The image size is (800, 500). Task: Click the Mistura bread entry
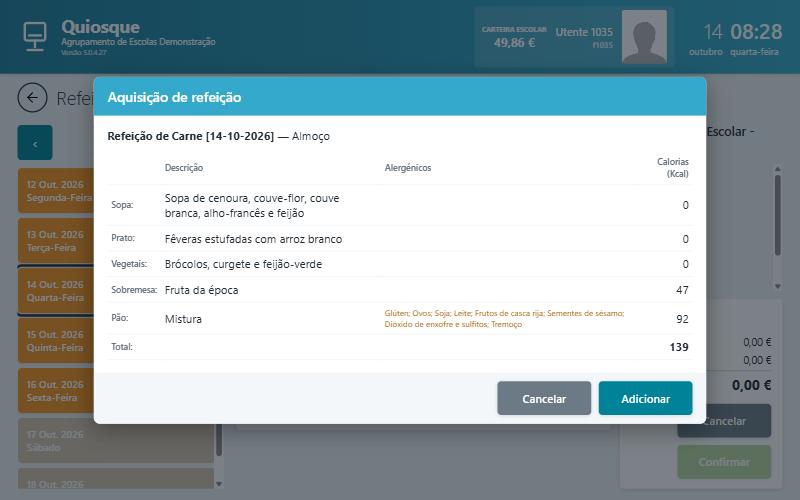(183, 319)
